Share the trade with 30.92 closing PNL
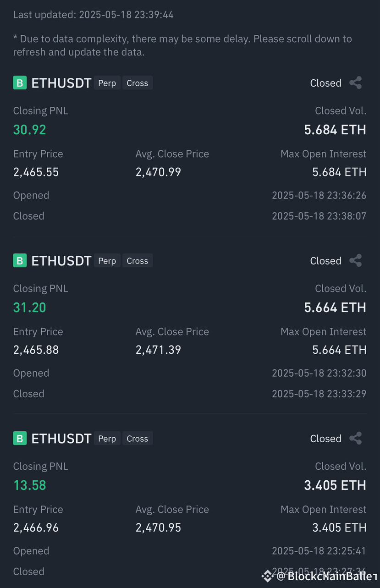 [x=356, y=83]
